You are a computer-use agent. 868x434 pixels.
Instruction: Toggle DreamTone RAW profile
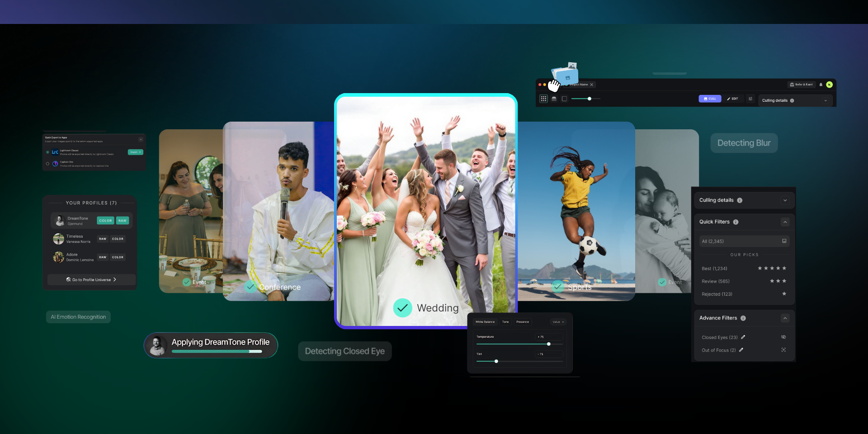point(123,221)
